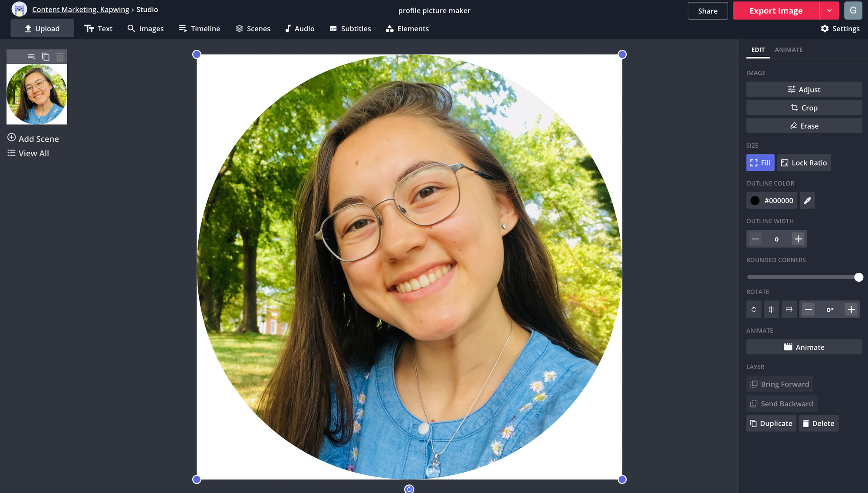Image resolution: width=868 pixels, height=493 pixels.
Task: Flip the image horizontally
Action: coord(771,309)
